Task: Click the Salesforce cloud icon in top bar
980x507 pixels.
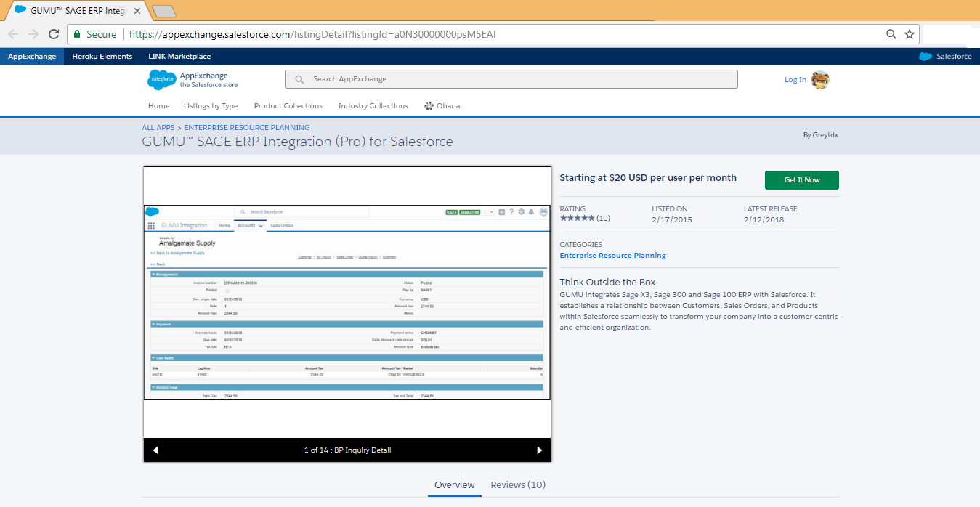Action: pyautogui.click(x=926, y=57)
